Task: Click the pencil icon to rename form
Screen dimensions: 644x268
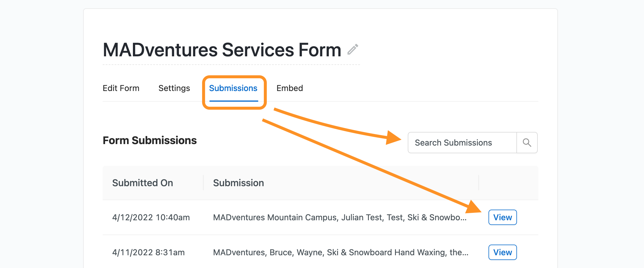Action: tap(353, 50)
